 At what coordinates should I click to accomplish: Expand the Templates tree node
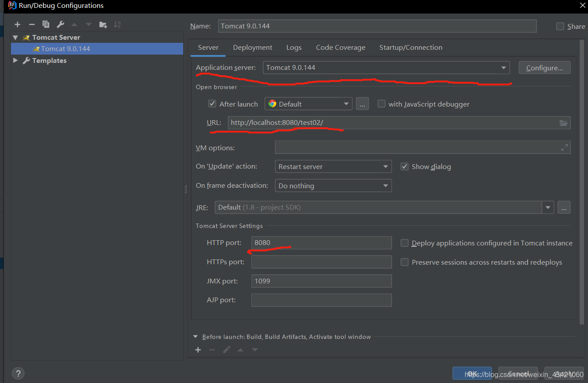(15, 60)
